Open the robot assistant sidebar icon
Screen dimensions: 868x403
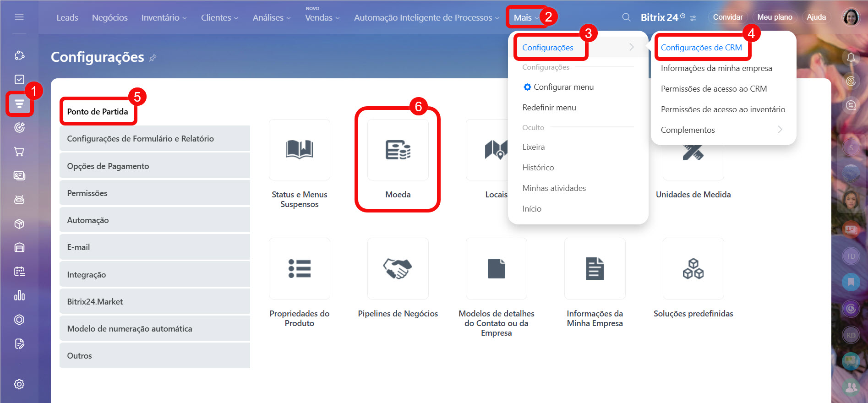(x=19, y=200)
